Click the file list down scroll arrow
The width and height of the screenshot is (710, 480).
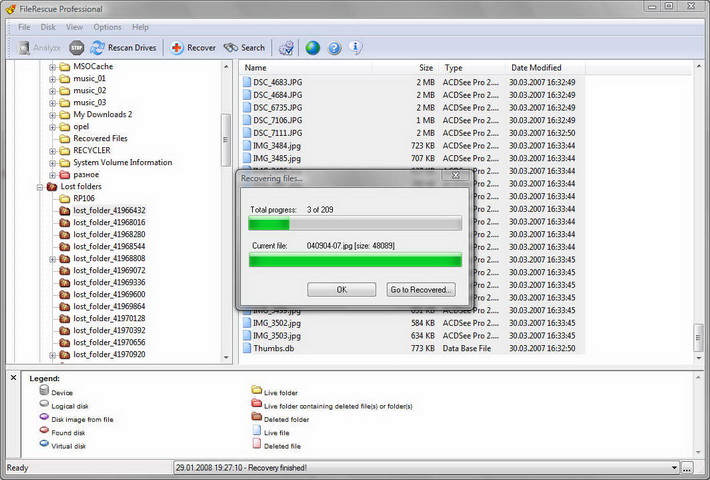(699, 358)
